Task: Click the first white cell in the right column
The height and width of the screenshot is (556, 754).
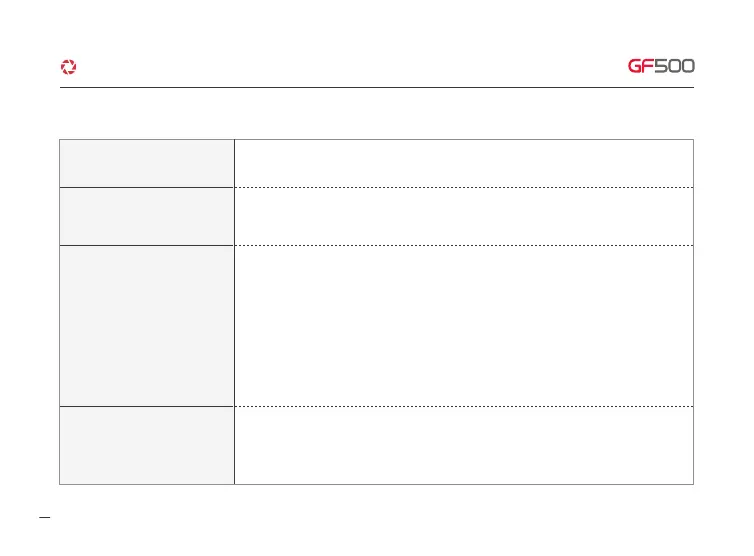Action: click(x=464, y=163)
